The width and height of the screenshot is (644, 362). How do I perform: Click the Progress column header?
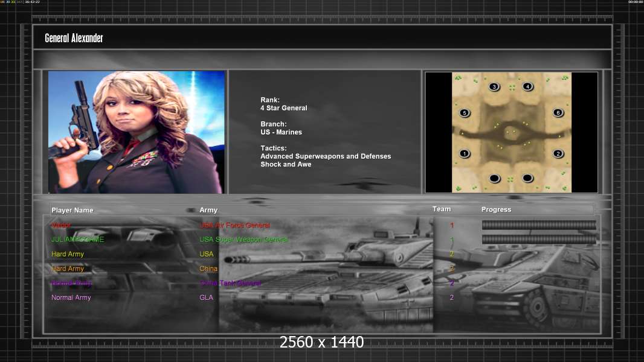coord(496,209)
